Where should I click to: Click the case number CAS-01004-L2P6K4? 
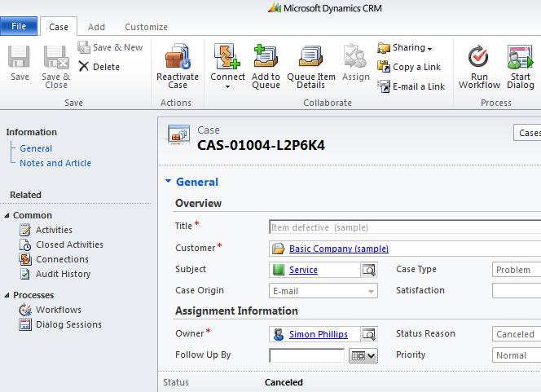[261, 145]
